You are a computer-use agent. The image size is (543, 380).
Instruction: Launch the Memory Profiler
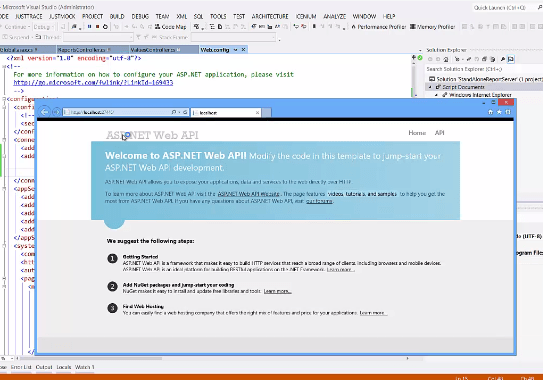432,27
